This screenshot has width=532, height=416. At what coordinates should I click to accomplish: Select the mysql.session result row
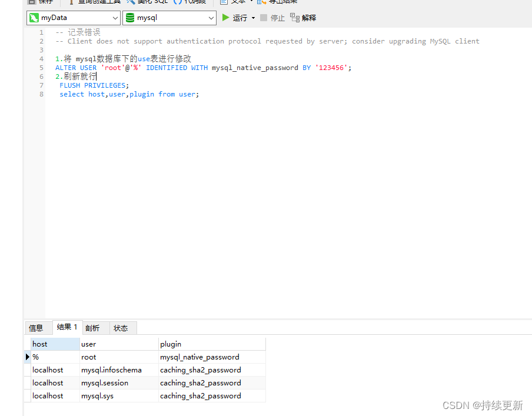27,382
